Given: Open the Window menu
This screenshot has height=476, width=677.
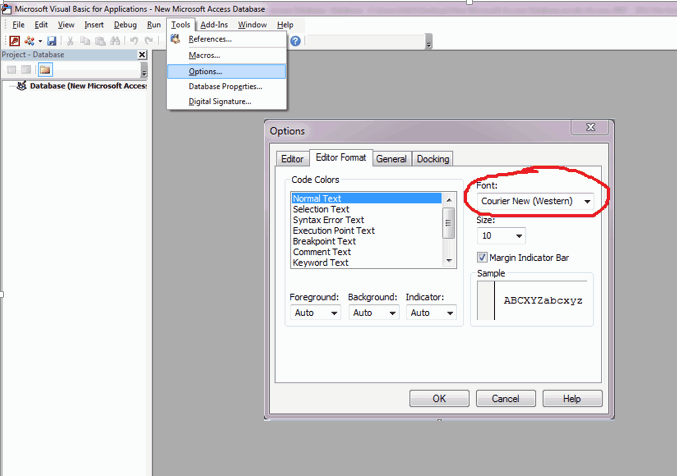Looking at the screenshot, I should coord(252,25).
